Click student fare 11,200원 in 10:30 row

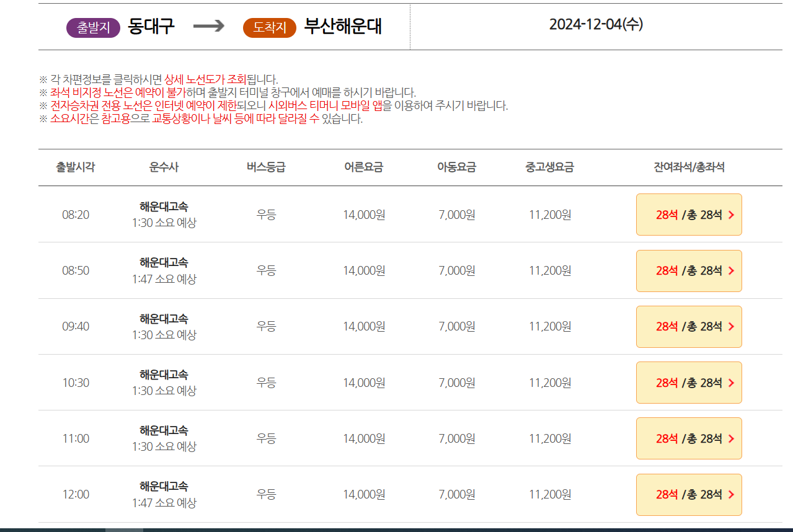coord(550,383)
